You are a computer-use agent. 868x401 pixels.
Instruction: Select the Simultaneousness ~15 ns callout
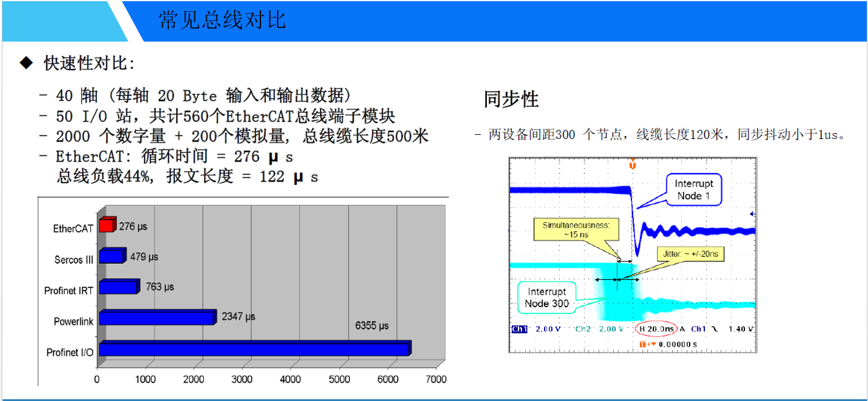pyautogui.click(x=576, y=229)
